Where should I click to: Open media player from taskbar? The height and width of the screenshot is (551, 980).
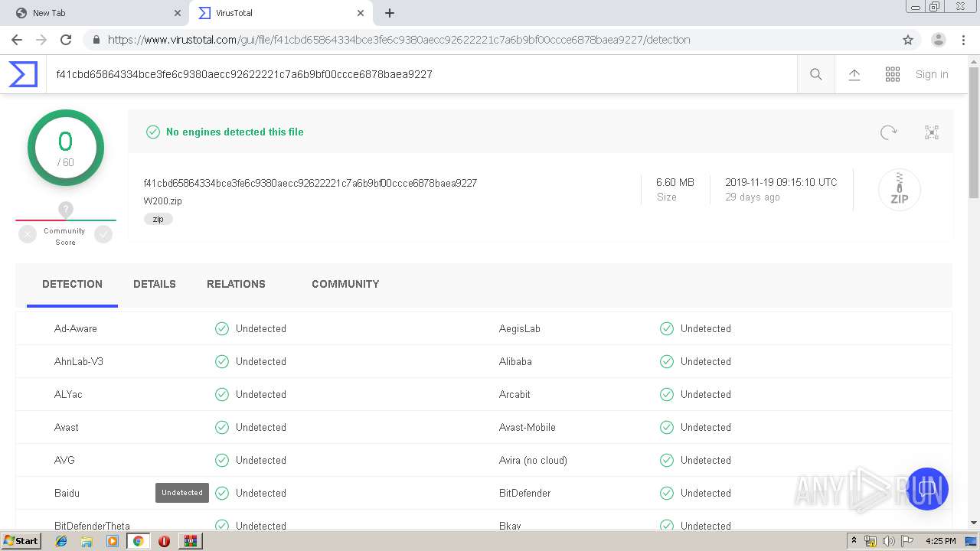pos(113,541)
